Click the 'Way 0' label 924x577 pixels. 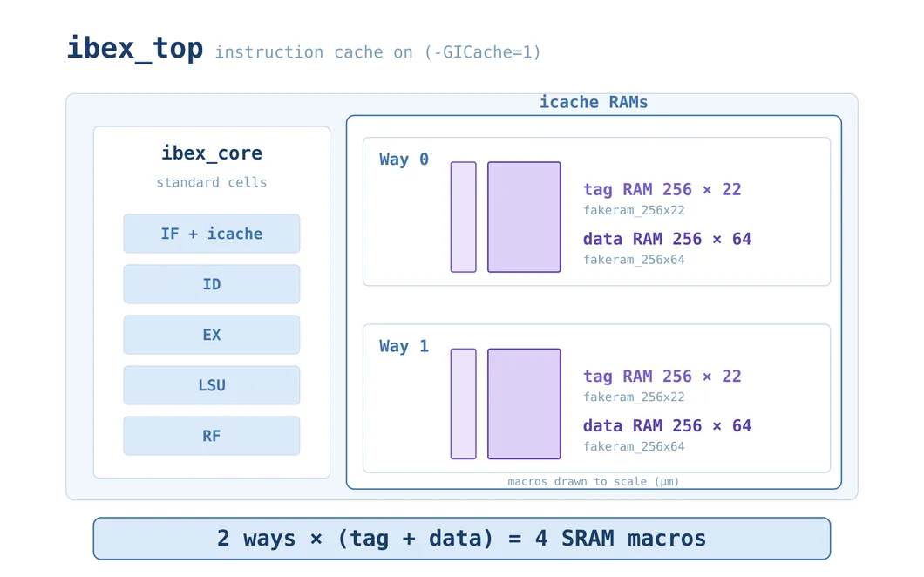[404, 160]
